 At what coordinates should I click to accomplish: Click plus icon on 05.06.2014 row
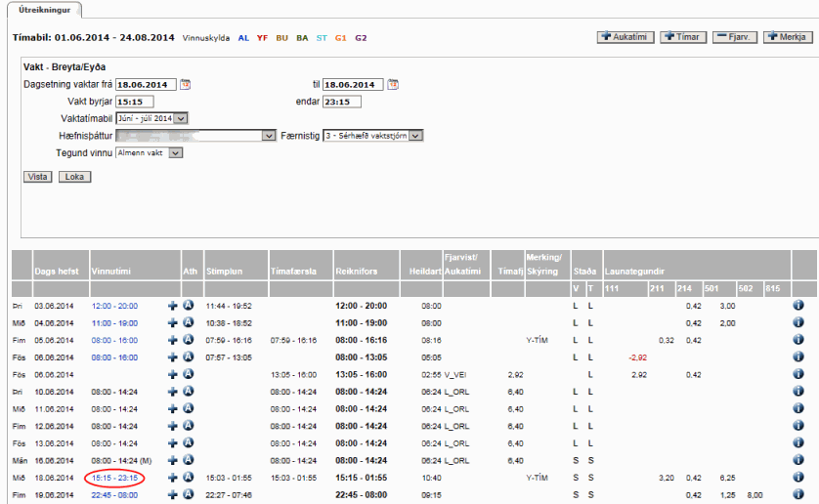click(x=173, y=341)
